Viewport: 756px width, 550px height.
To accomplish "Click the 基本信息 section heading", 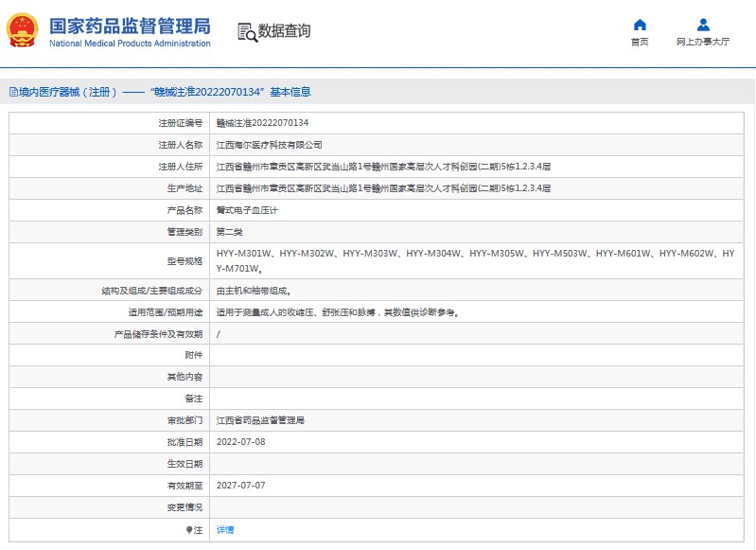I will [x=290, y=92].
